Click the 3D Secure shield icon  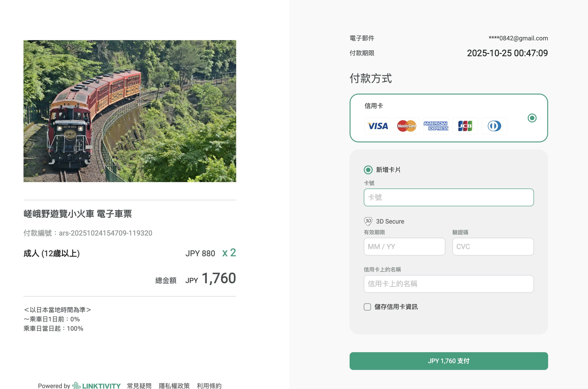(368, 221)
